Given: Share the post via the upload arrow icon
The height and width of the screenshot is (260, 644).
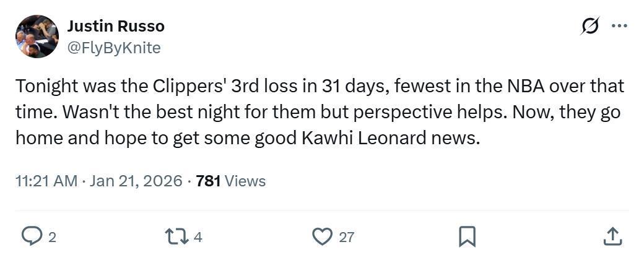Looking at the screenshot, I should click(612, 236).
